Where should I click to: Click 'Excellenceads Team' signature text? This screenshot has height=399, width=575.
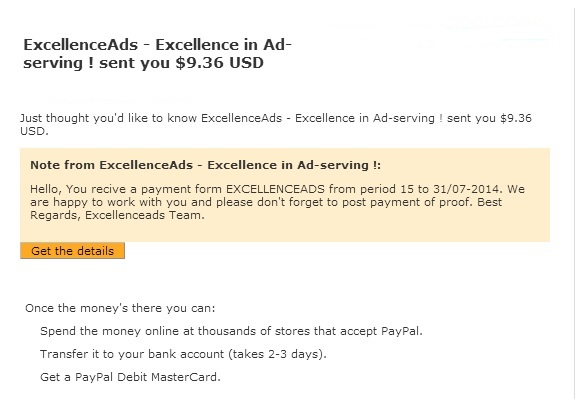coord(144,215)
